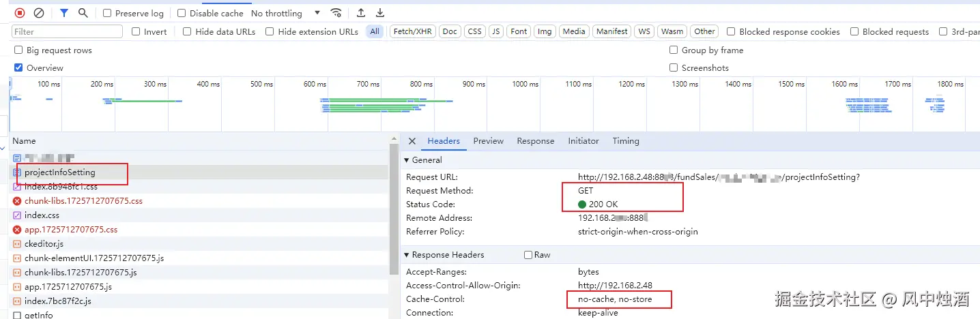
Task: Switch to the Timing tab
Action: (x=626, y=141)
